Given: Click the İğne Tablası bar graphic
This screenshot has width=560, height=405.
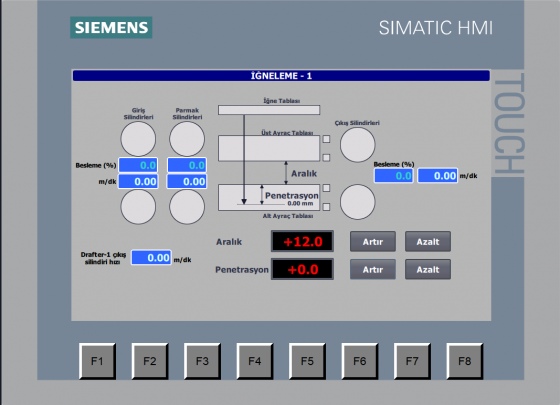Looking at the screenshot, I should [269, 110].
